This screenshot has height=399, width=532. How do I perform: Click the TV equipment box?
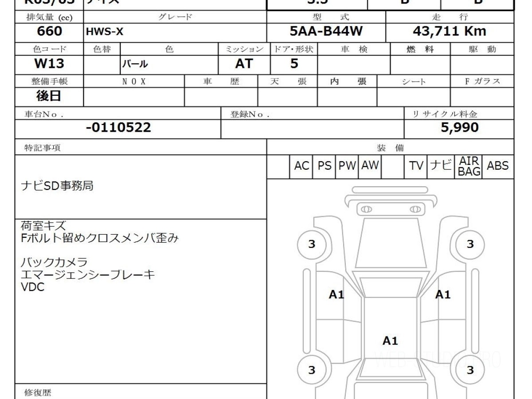coord(416,166)
